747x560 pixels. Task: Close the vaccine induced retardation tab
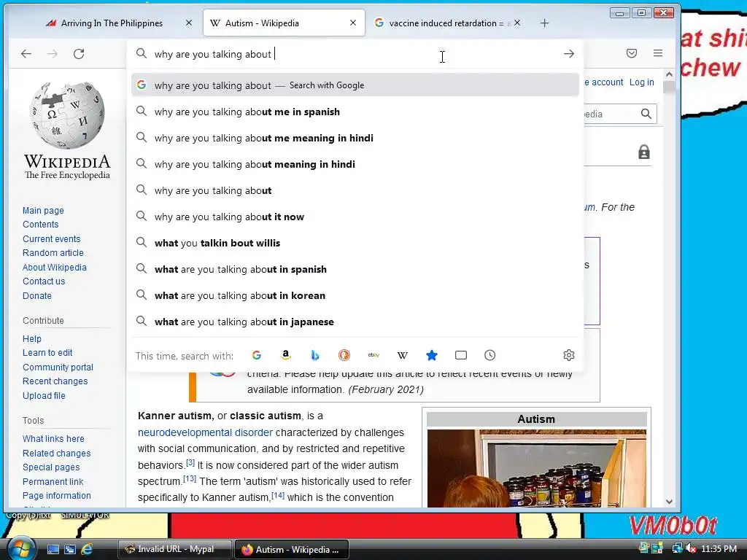pos(517,23)
